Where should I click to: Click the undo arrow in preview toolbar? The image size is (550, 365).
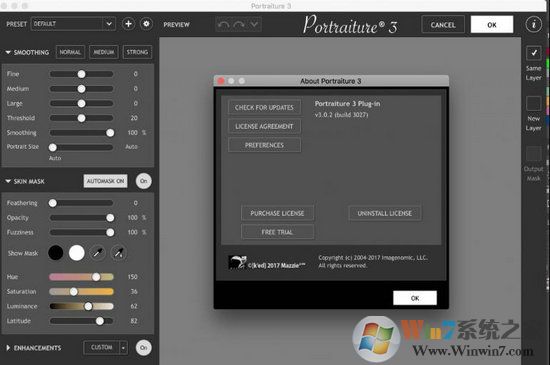pos(223,25)
